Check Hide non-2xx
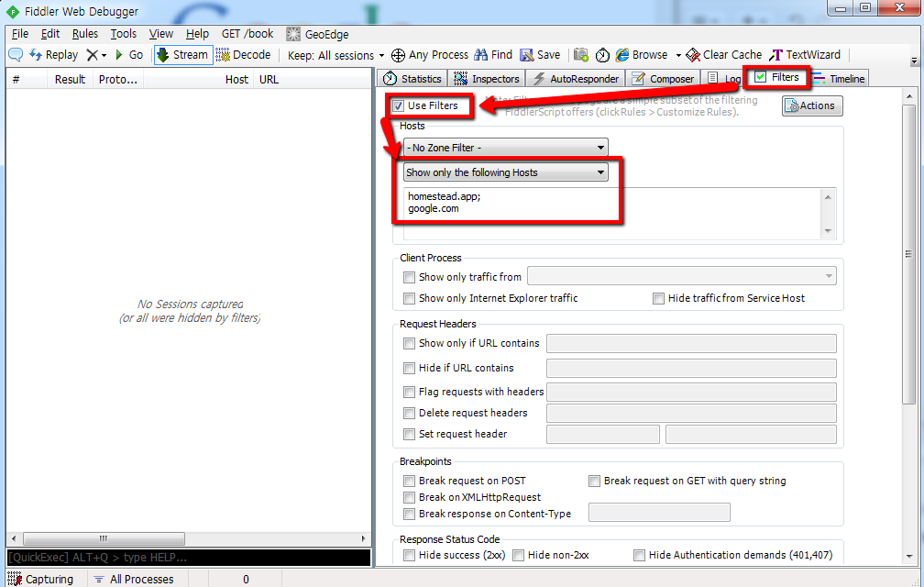This screenshot has width=924, height=587. point(518,555)
